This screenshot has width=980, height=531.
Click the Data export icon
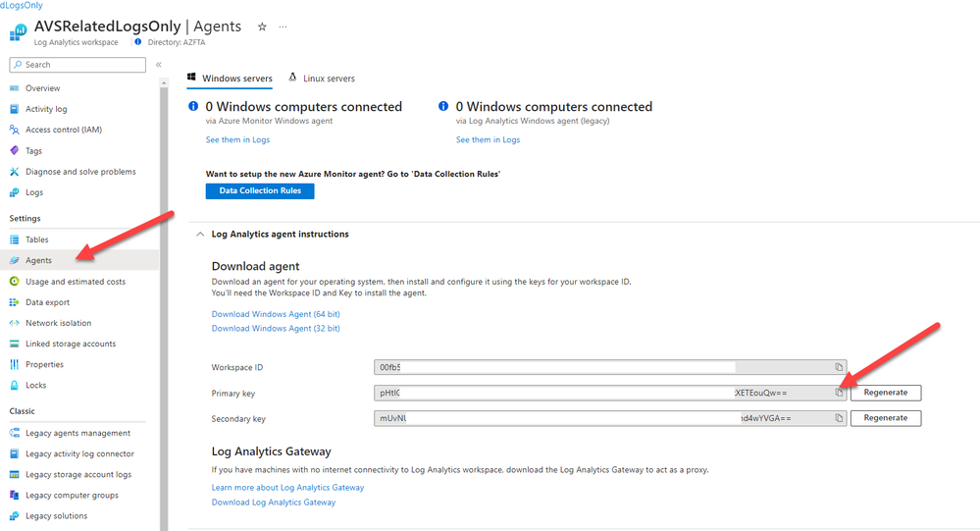click(x=15, y=302)
